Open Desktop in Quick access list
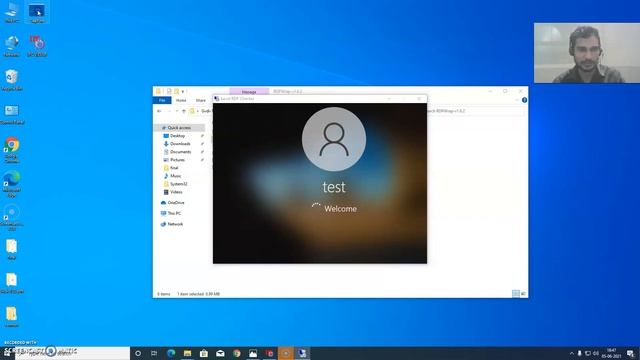Image resolution: width=640 pixels, height=360 pixels. [x=178, y=136]
